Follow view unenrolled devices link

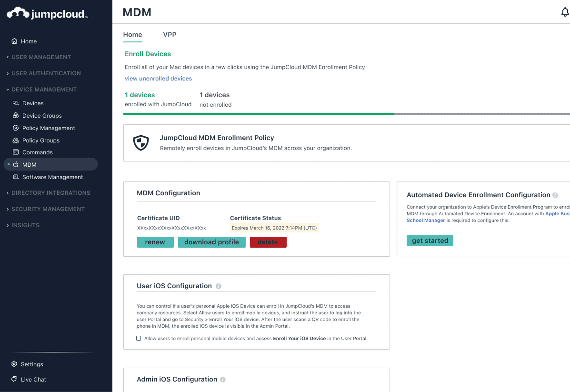[x=158, y=79]
